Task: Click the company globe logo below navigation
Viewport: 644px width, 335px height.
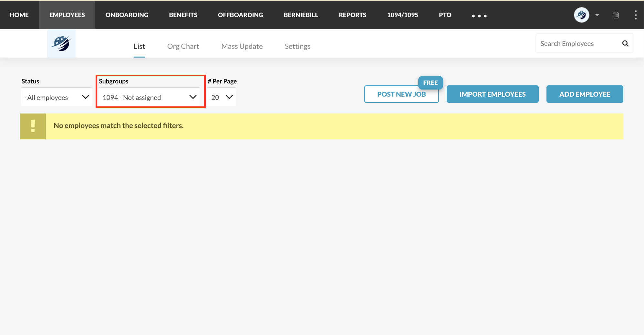Action: pos(61,44)
